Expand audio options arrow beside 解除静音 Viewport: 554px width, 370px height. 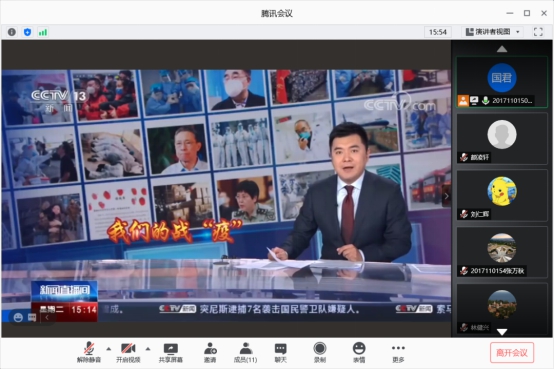[x=109, y=349]
